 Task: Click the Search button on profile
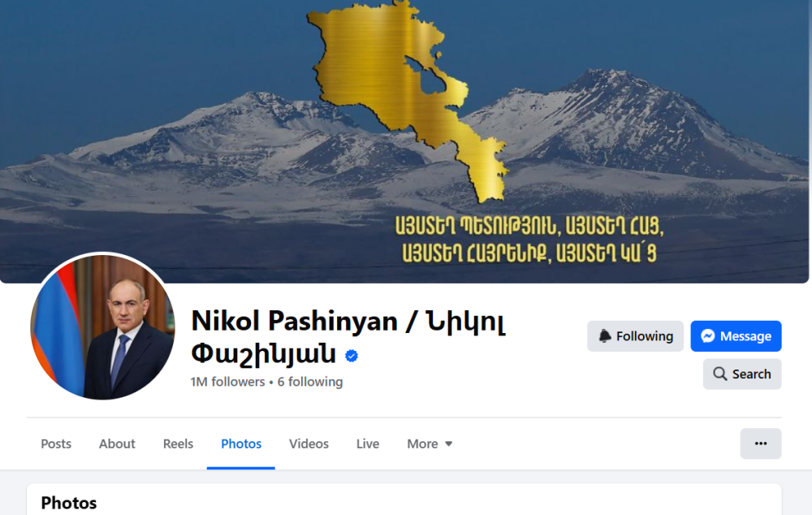[x=742, y=374]
